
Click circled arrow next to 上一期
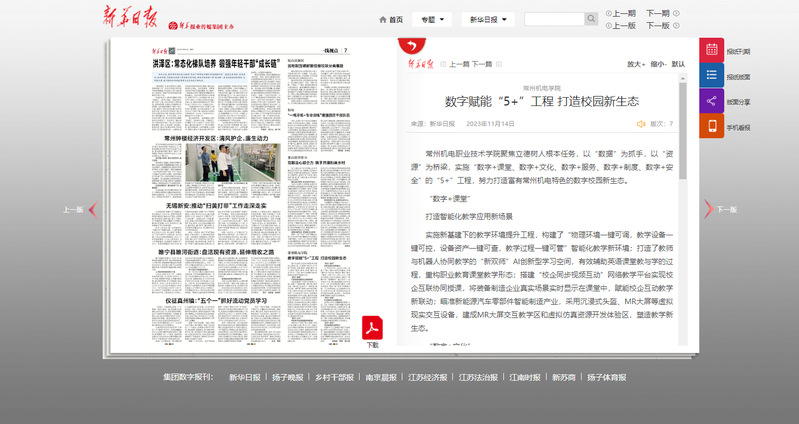608,13
